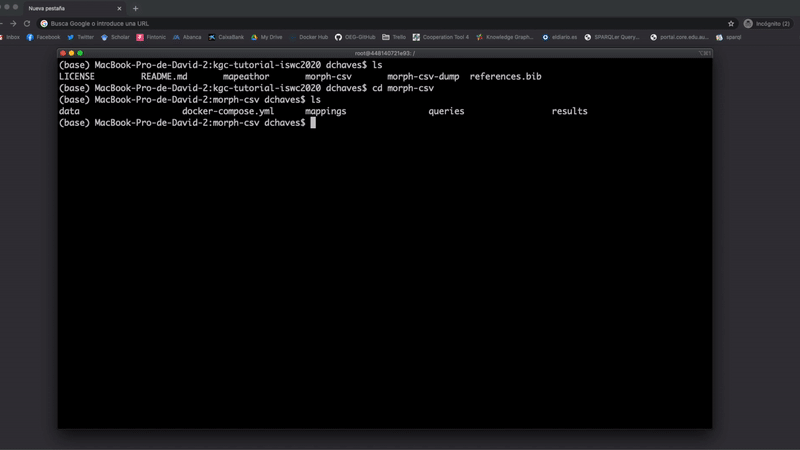Click the terminal cursor at the last prompt
The width and height of the screenshot is (800, 450).
pyautogui.click(x=313, y=123)
